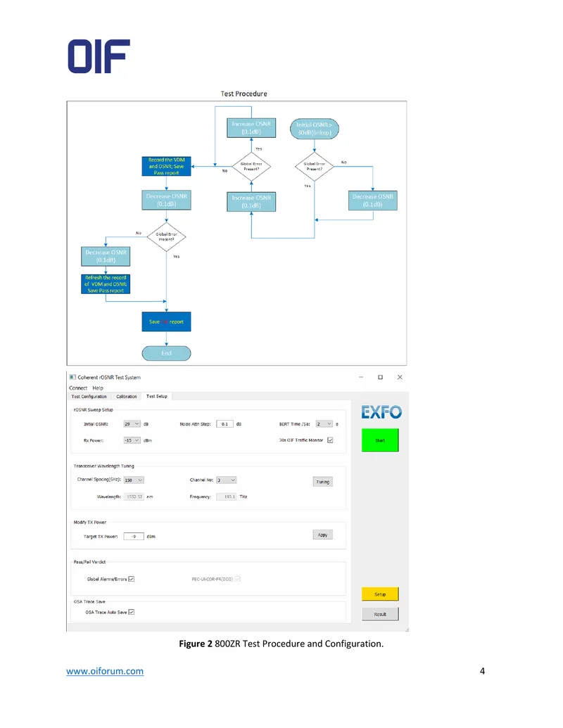
Task: Click the EXFO logo in the test window
Action: click(x=381, y=411)
